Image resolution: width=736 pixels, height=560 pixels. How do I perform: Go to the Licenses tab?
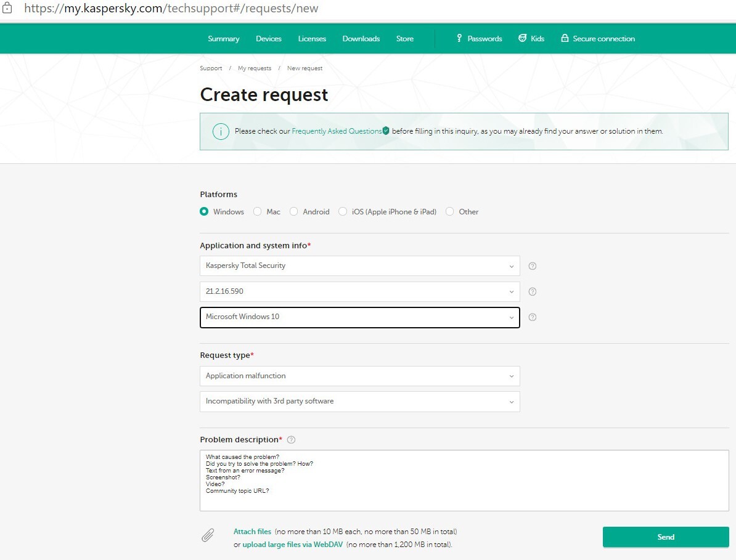pyautogui.click(x=312, y=38)
